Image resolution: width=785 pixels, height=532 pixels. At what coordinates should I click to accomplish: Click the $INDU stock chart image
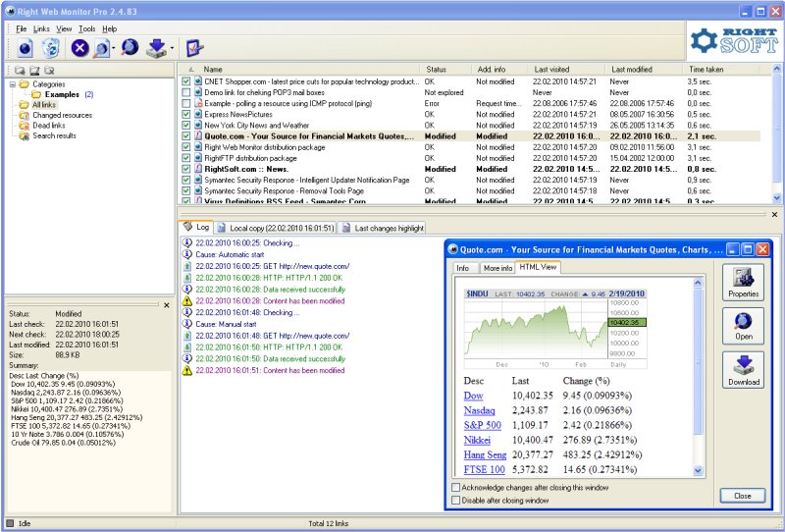pyautogui.click(x=555, y=329)
